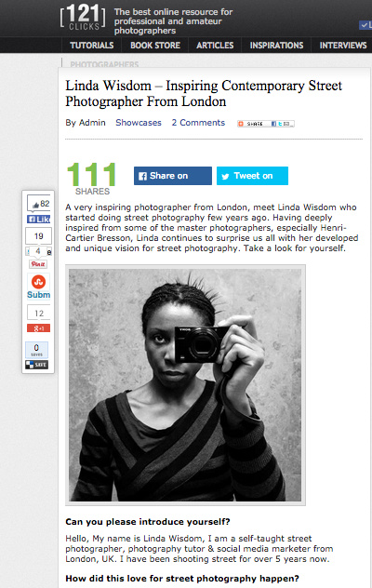Share article on Facebook button
The image size is (372, 588).
(173, 176)
